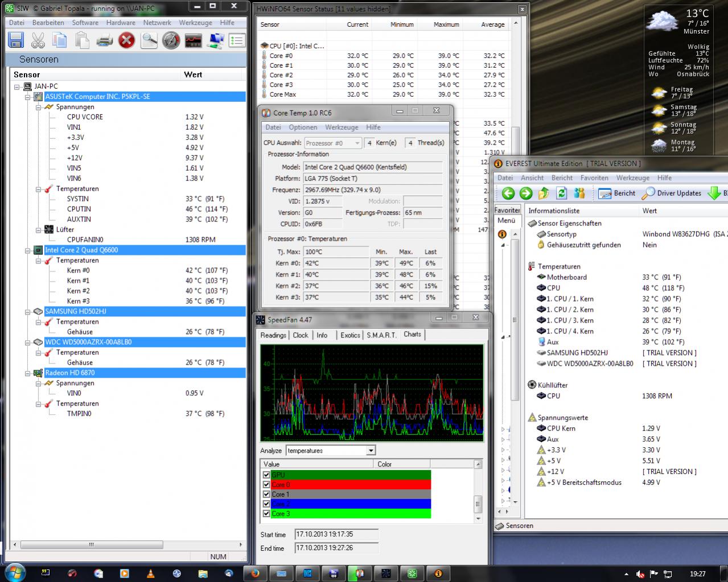
Task: Uncheck Core 2 in SpeedFan chart list
Action: (x=266, y=504)
